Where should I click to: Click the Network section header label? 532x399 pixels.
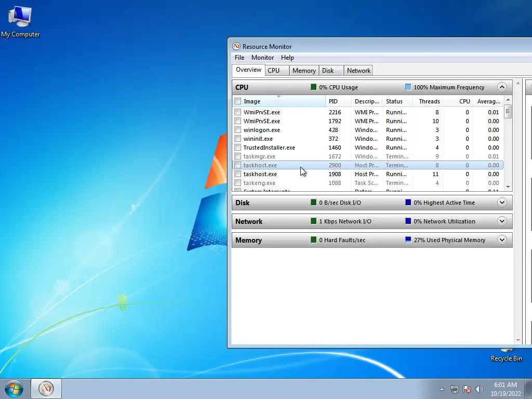249,221
